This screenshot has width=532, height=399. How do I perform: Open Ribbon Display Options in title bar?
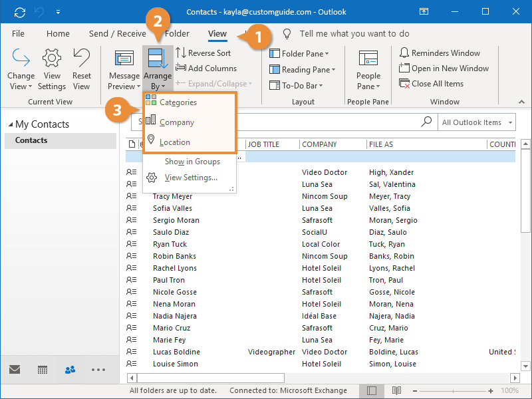(424, 12)
